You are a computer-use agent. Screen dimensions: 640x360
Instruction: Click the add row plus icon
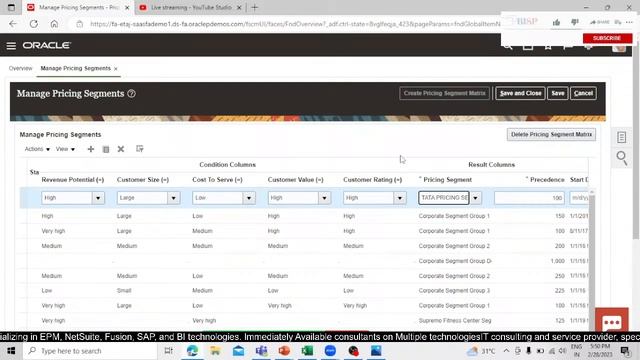[91, 149]
